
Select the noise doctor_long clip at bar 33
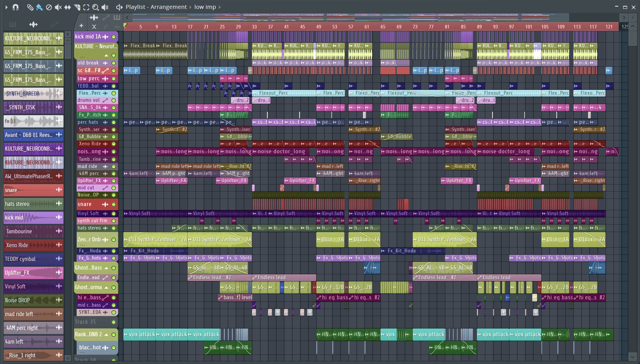point(281,152)
